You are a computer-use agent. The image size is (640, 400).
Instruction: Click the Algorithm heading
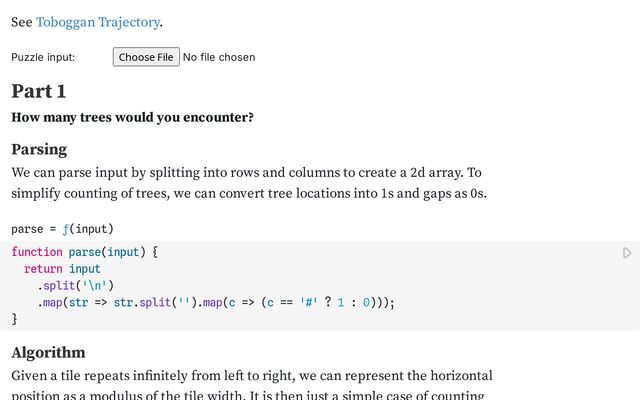pyautogui.click(x=48, y=352)
